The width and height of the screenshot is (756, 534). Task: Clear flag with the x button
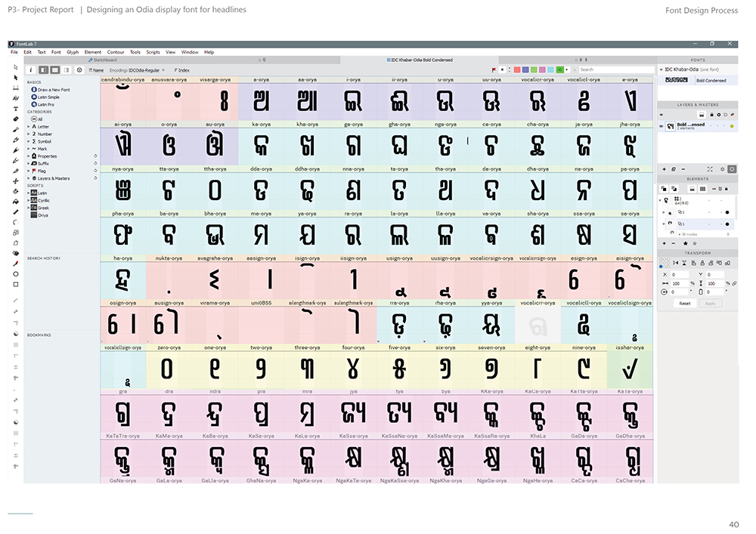503,69
